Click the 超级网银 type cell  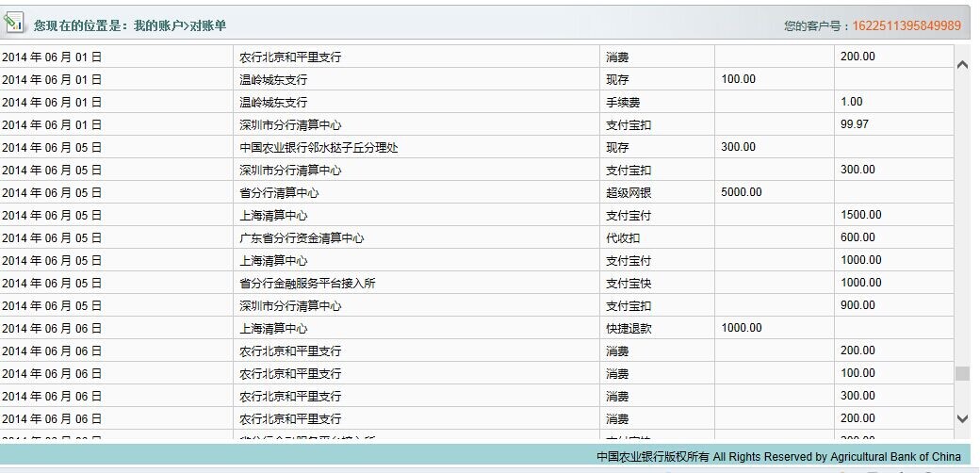click(x=629, y=192)
